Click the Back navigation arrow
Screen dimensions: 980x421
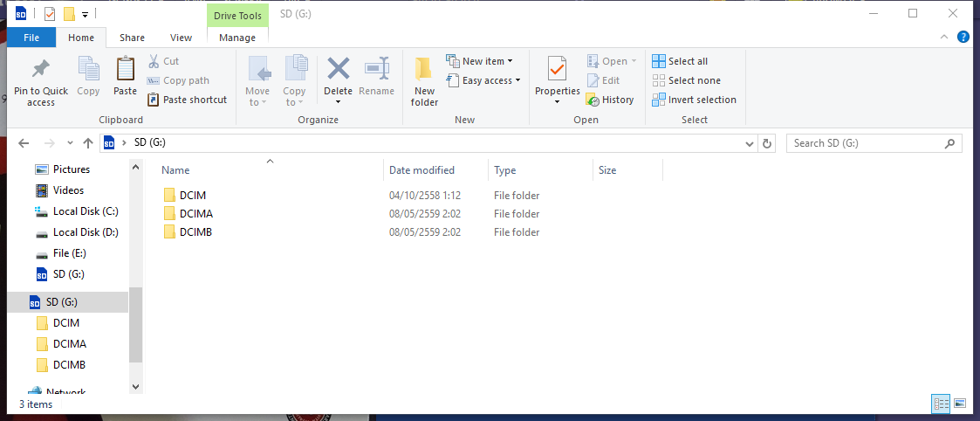(24, 143)
